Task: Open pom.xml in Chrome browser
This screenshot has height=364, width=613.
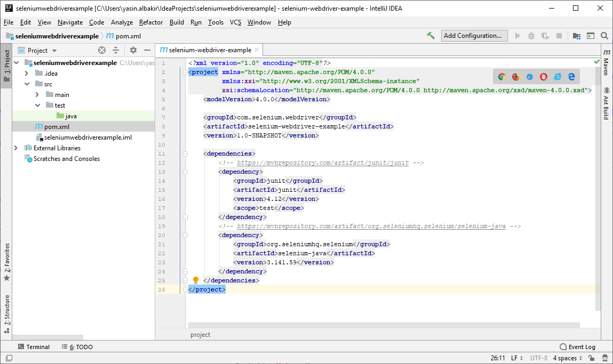Action: pos(501,77)
